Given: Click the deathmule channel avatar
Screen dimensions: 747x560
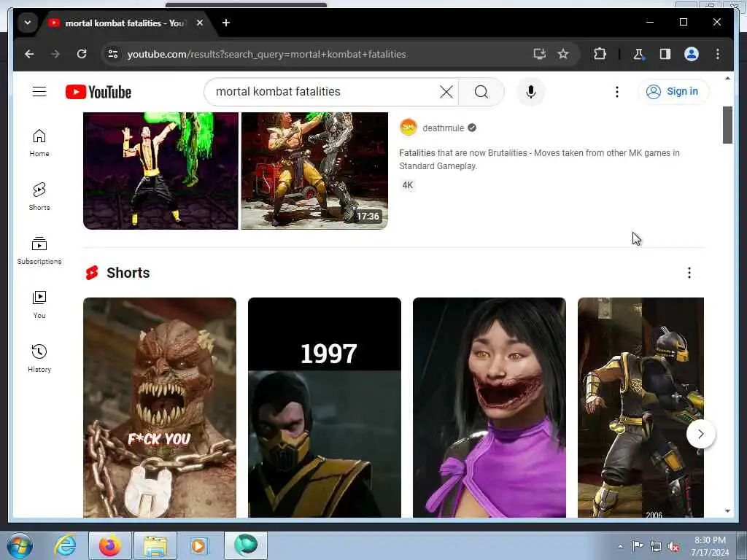Looking at the screenshot, I should (409, 128).
